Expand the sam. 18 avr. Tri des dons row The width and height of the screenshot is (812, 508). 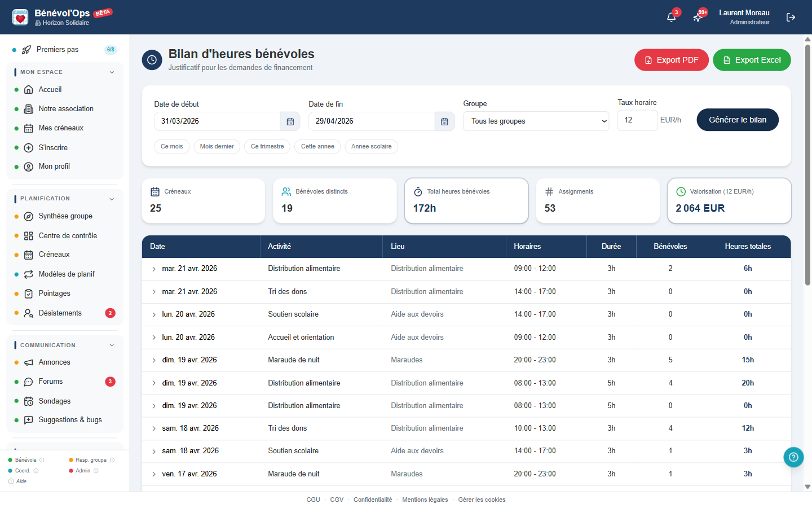click(153, 429)
